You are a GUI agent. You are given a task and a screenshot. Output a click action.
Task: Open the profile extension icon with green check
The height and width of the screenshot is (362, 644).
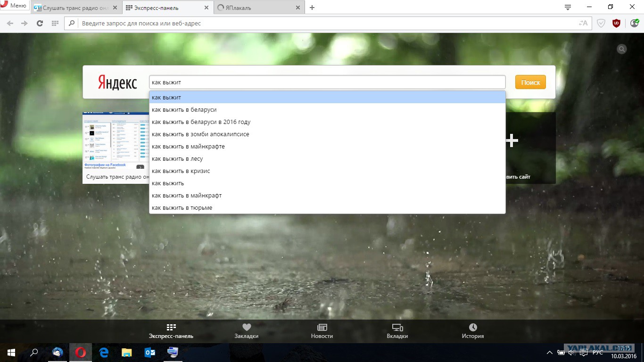[634, 23]
